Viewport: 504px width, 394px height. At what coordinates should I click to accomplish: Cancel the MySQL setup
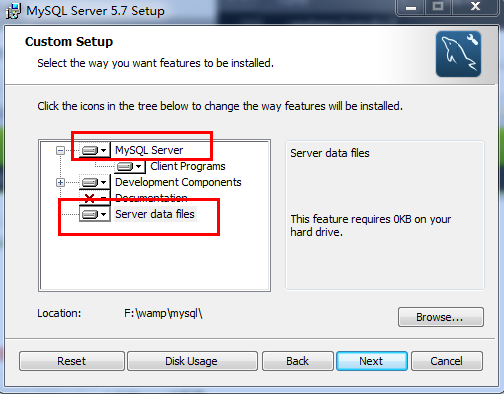(x=447, y=361)
